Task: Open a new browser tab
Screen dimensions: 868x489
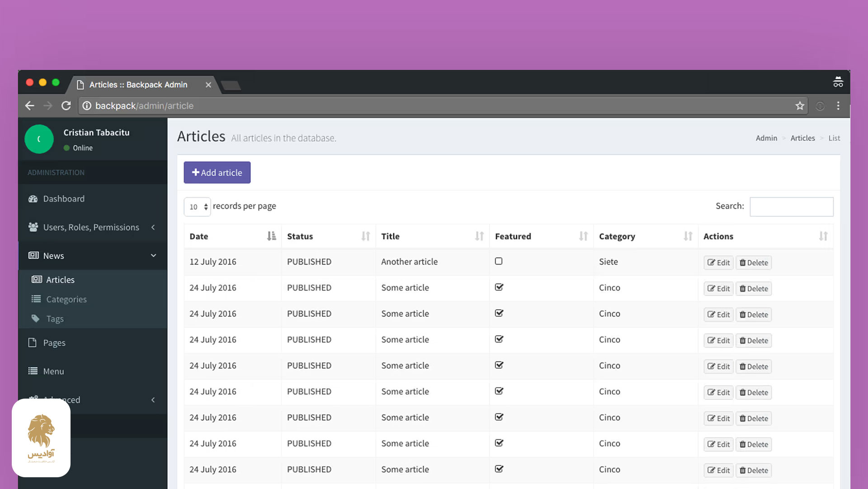Action: point(231,85)
